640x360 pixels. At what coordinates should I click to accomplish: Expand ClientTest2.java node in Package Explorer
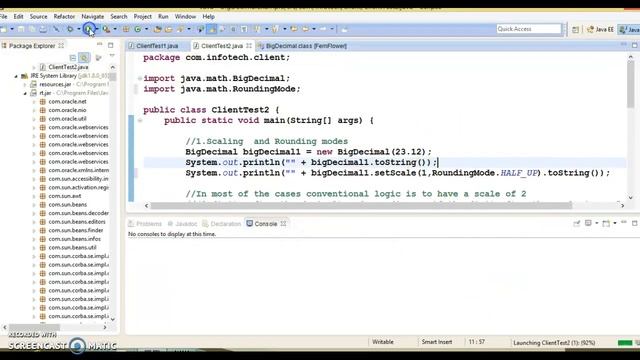pos(34,67)
